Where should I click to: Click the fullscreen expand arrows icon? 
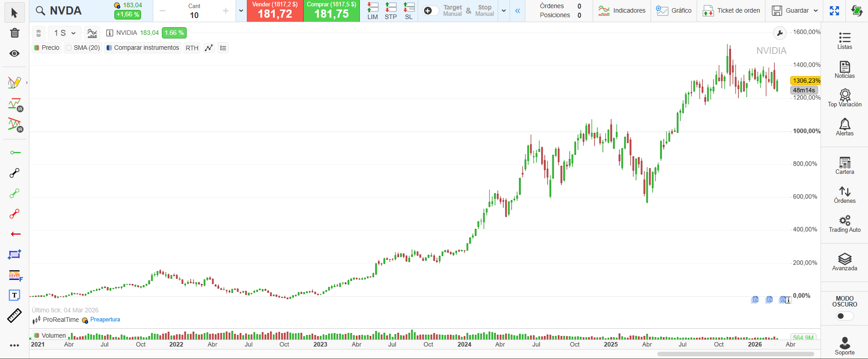(835, 11)
